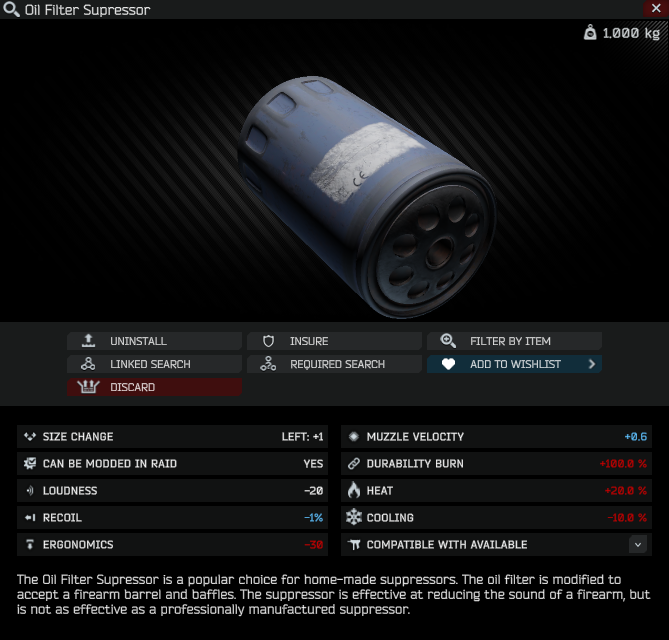The image size is (669, 640).
Task: Choose Linked Search from the actions
Action: tap(154, 364)
